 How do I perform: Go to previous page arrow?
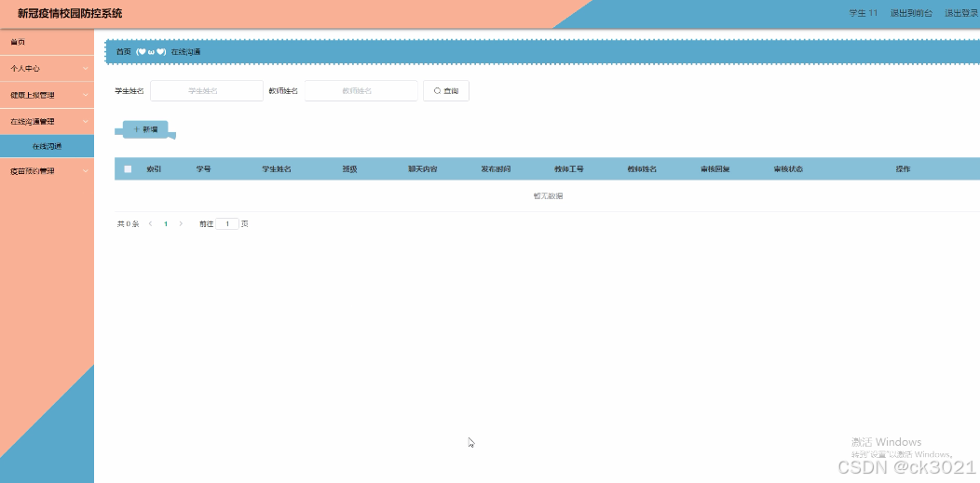click(x=151, y=224)
